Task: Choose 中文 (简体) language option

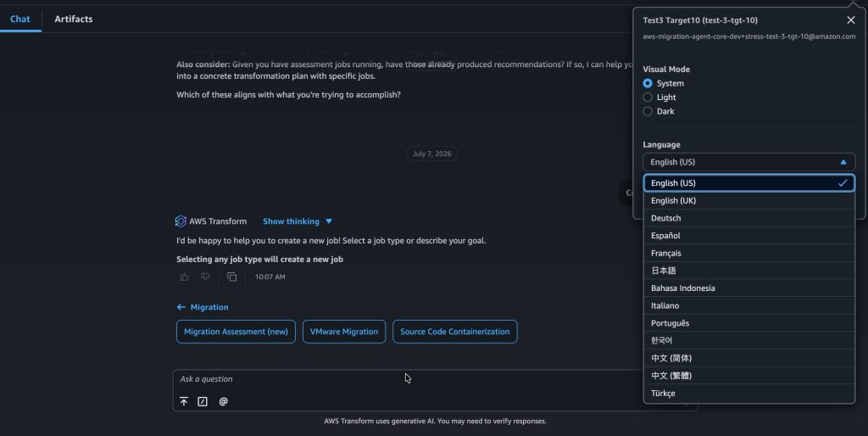Action: click(x=749, y=358)
